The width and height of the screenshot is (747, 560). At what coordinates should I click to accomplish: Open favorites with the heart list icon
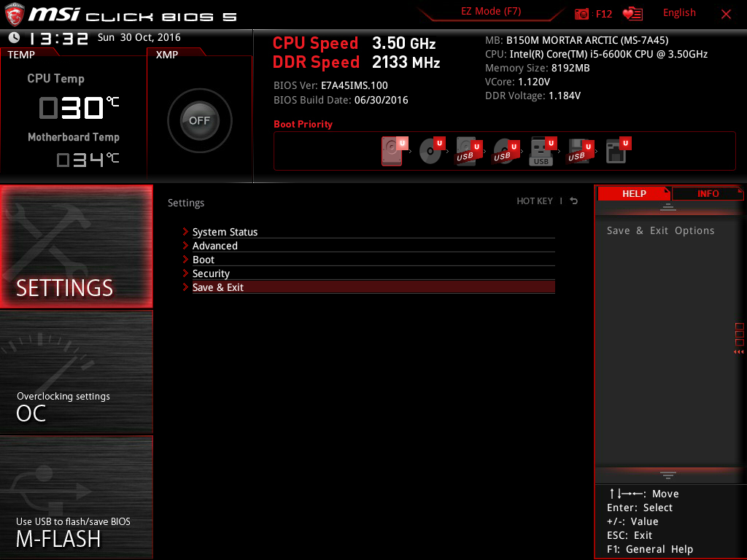pos(632,14)
